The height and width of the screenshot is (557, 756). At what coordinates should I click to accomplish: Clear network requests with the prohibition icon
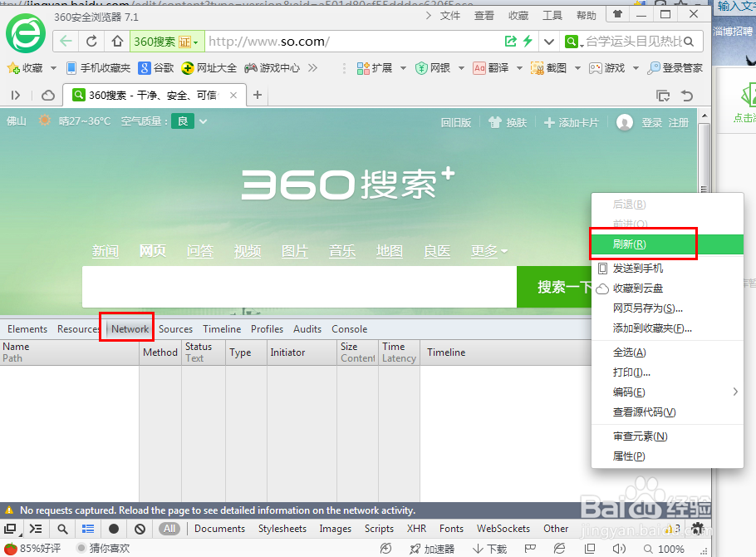point(140,528)
